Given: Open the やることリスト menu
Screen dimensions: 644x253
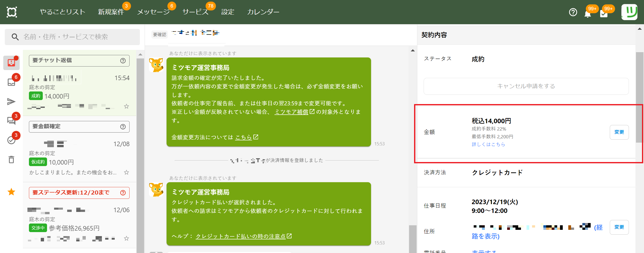Looking at the screenshot, I should coord(63,12).
